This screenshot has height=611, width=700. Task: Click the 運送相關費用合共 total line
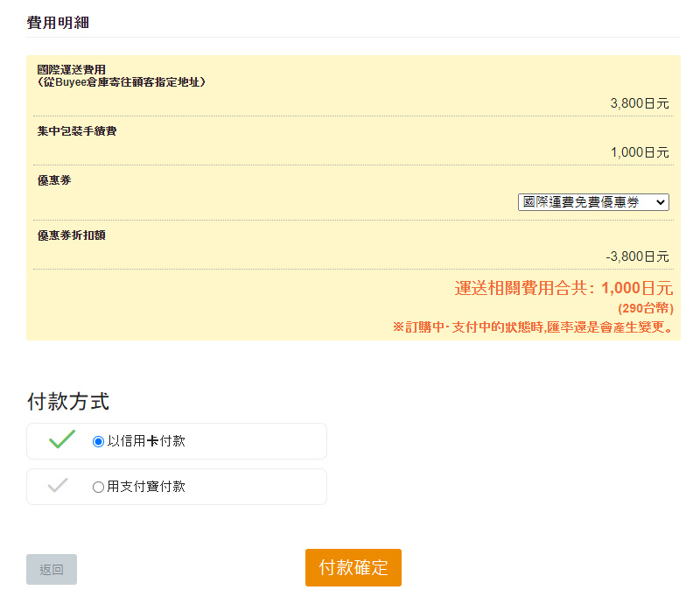tap(563, 288)
